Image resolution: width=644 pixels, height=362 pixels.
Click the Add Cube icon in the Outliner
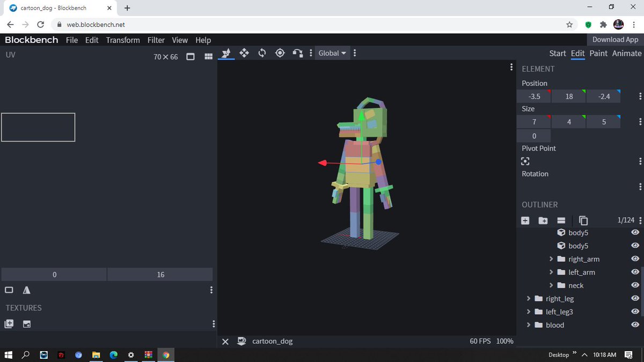click(x=525, y=220)
